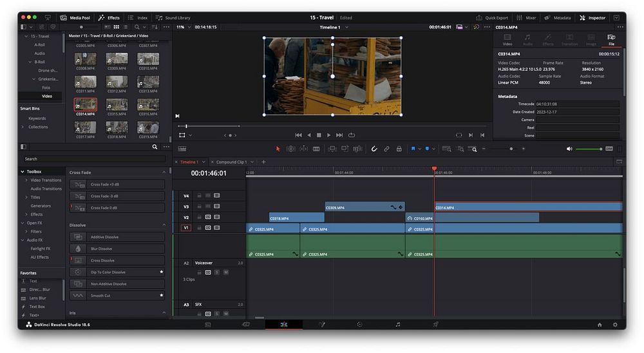Click the selection mode arrow tool

[278, 149]
